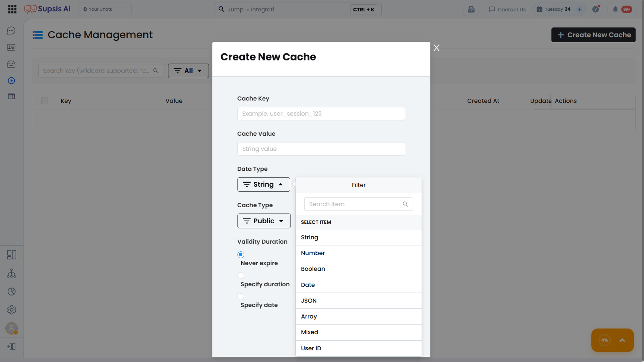
Task: Open the settings gear sidebar icon
Action: click(11, 310)
